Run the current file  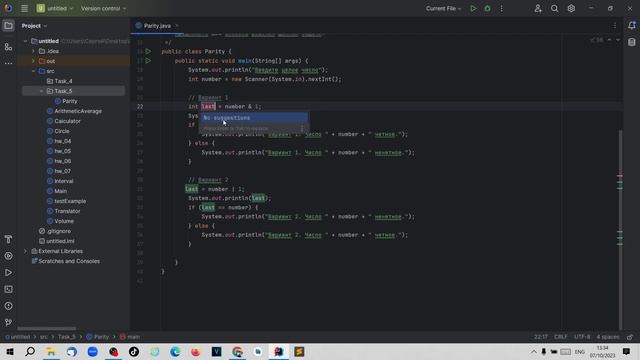tap(473, 8)
